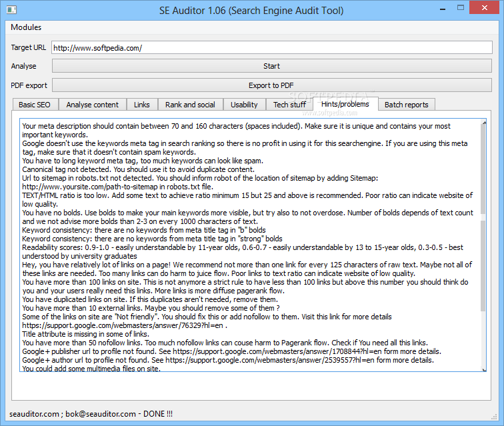Open the Analyse content tab
Image resolution: width=504 pixels, height=426 pixels.
[x=93, y=105]
